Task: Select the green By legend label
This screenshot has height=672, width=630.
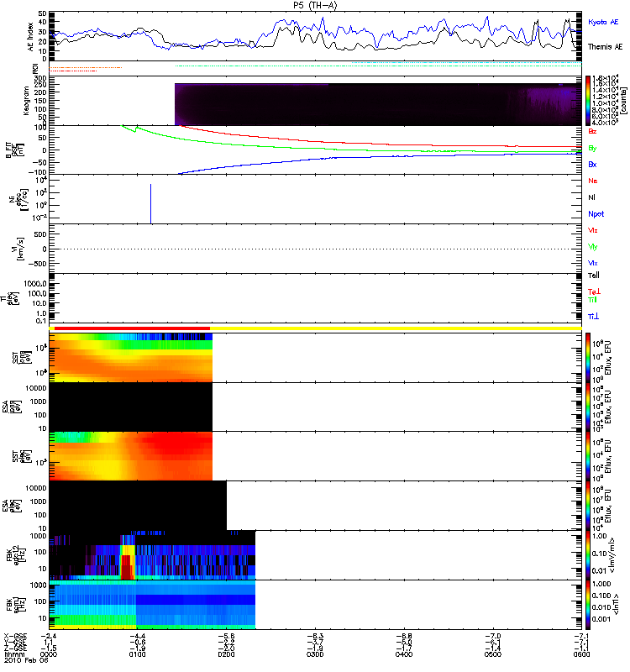Action: [x=592, y=148]
